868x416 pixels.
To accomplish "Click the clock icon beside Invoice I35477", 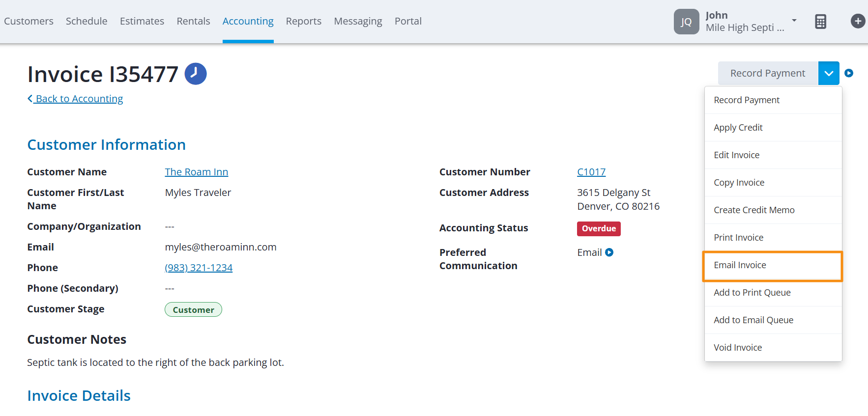I will [196, 74].
